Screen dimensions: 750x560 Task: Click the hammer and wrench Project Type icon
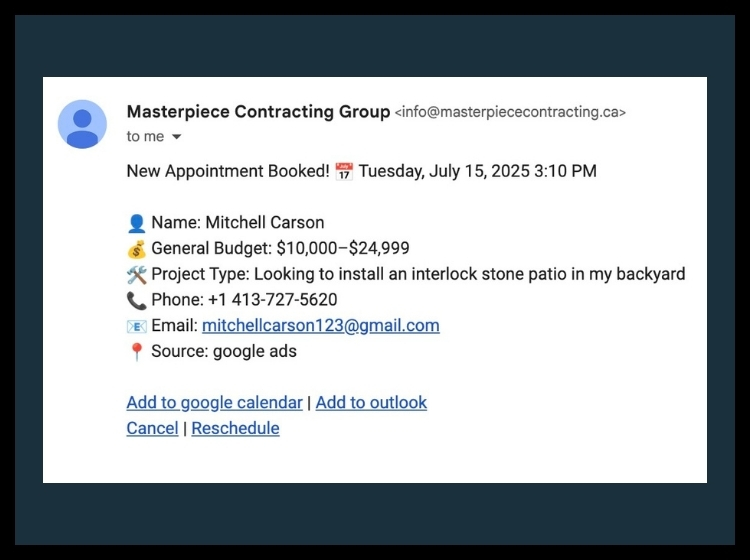coord(136,275)
